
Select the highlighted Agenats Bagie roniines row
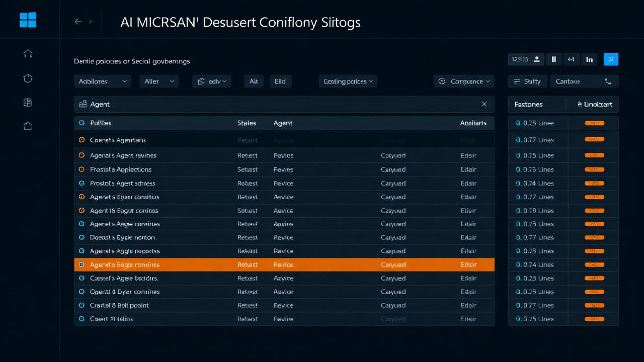[284, 264]
